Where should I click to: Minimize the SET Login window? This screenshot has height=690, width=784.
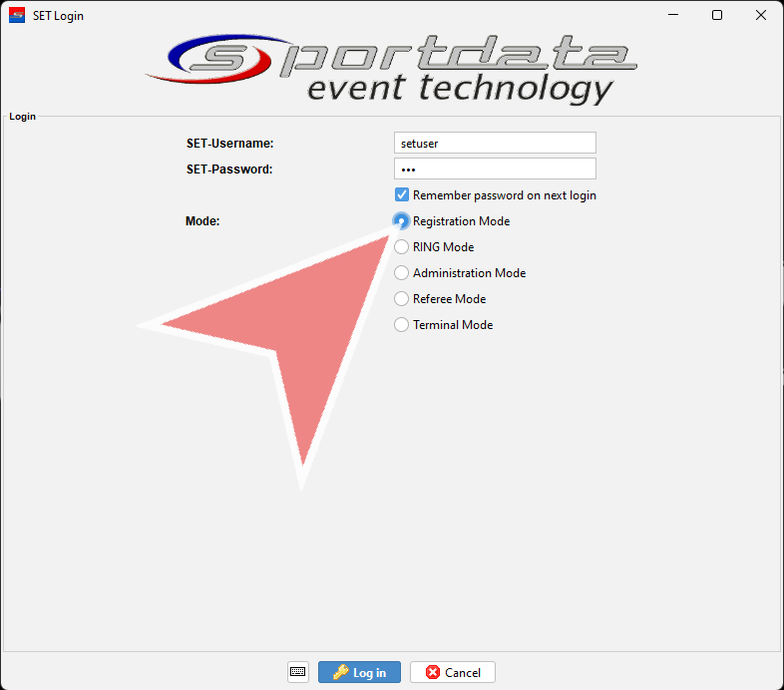point(670,16)
